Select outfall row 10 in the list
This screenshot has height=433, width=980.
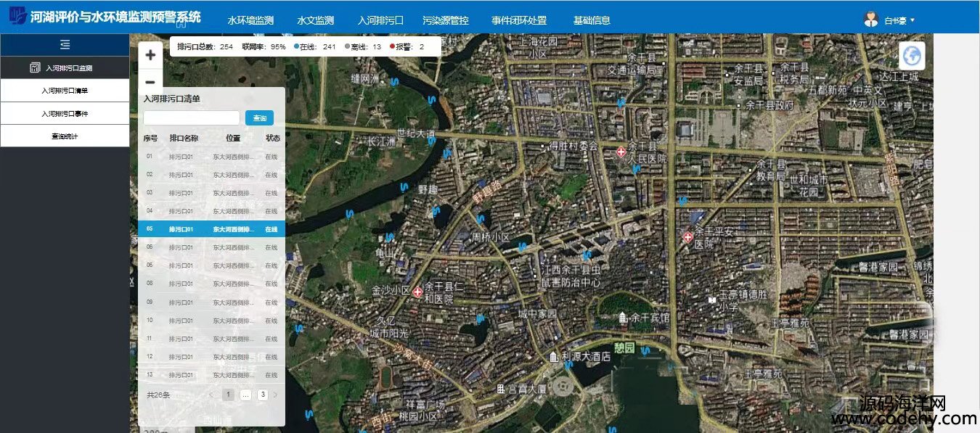click(211, 320)
